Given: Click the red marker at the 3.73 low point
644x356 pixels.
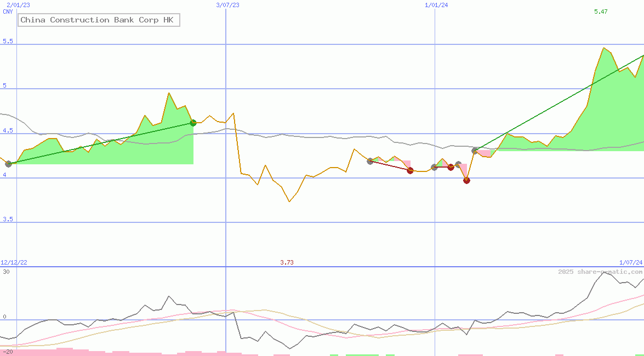Looking at the screenshot, I should click(466, 180).
